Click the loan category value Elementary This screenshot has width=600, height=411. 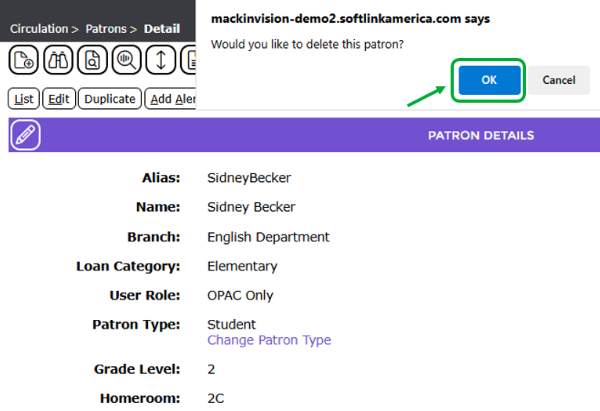pos(242,266)
